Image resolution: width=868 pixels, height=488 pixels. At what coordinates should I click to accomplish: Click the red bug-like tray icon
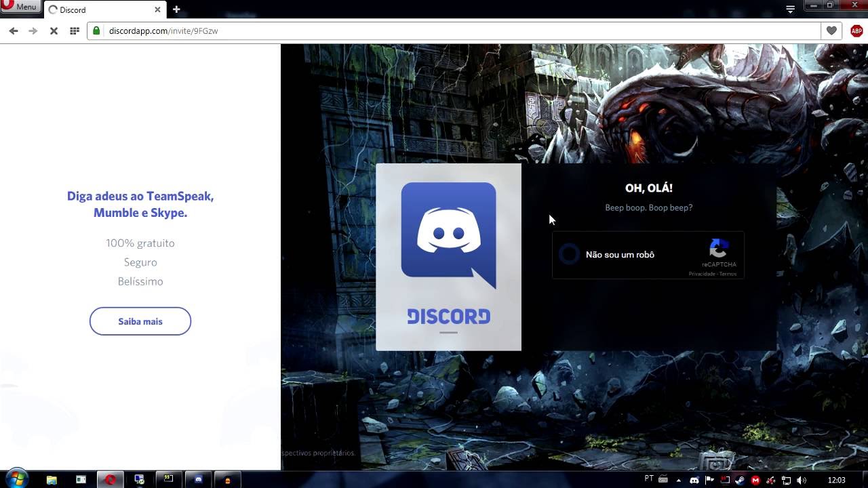pyautogui.click(x=771, y=481)
